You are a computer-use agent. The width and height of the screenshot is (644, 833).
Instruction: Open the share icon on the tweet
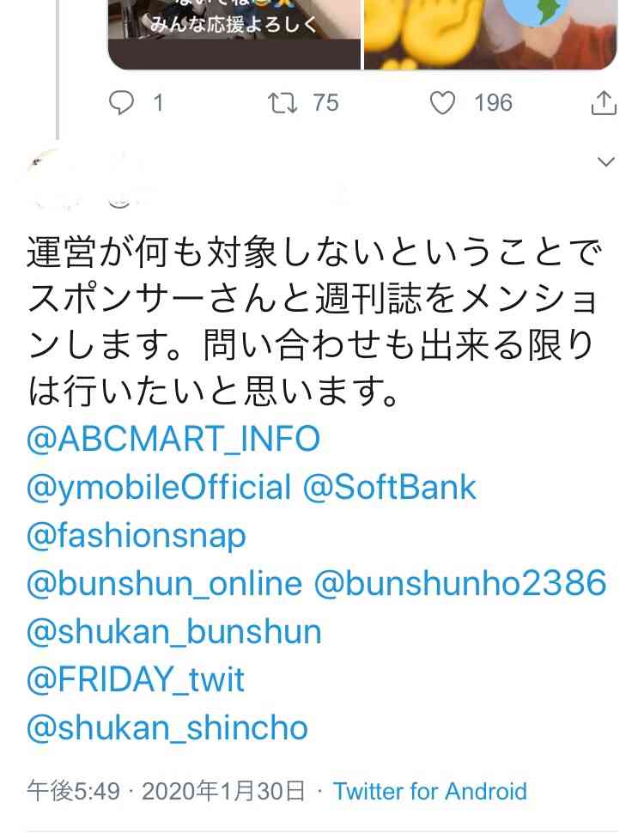[x=604, y=104]
